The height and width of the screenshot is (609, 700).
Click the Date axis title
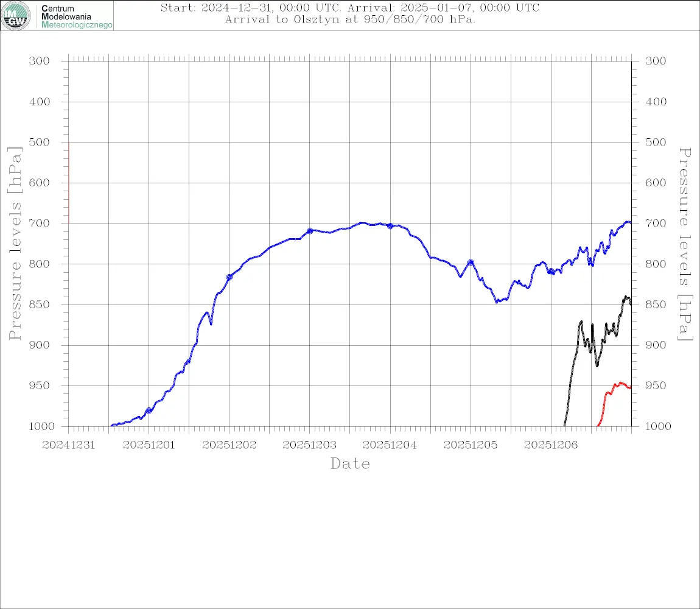point(350,464)
